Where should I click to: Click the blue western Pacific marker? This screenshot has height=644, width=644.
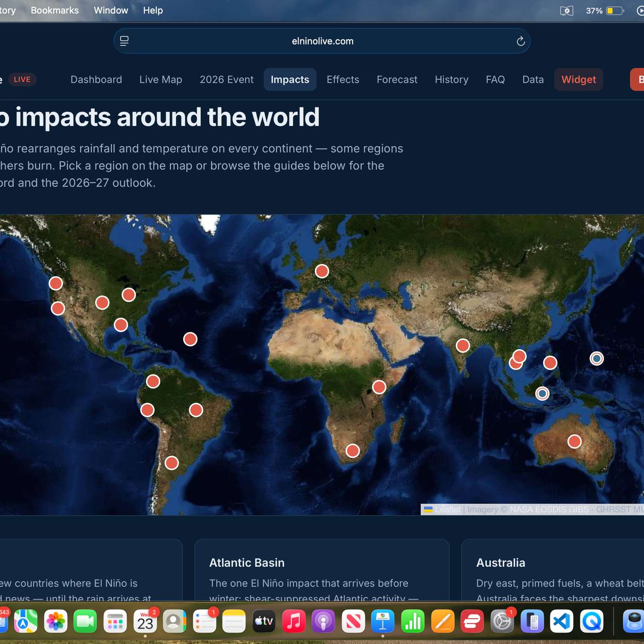[x=597, y=358]
